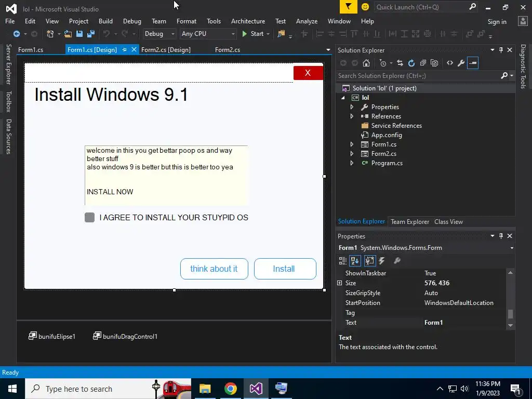
Task: Click the green Start debugging play icon
Action: pos(244,34)
